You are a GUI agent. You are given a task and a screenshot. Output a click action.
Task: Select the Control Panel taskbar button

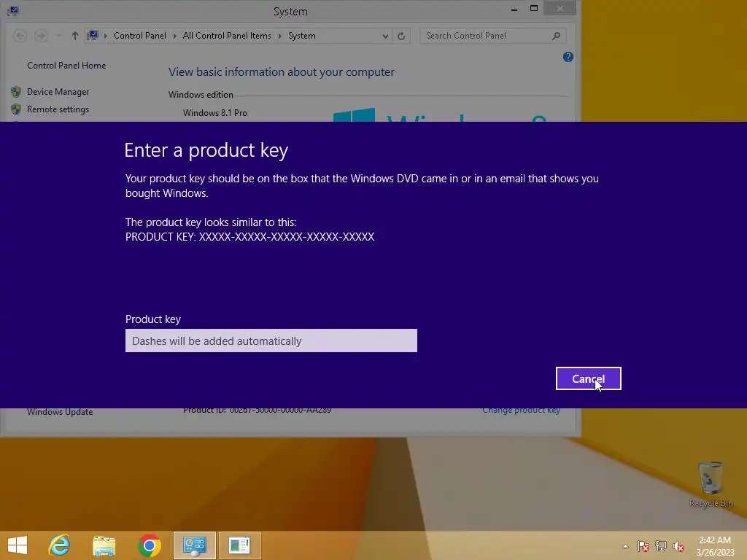pyautogui.click(x=194, y=545)
